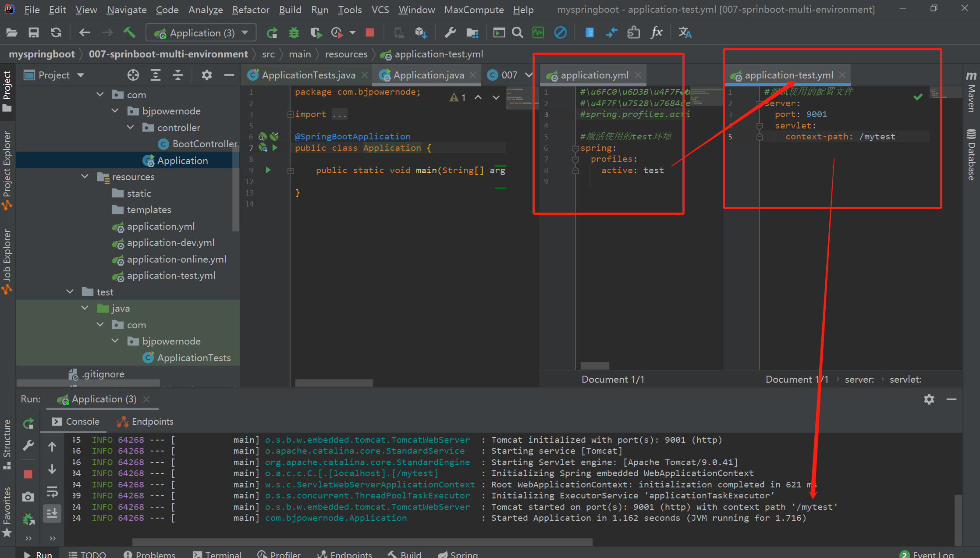Collapse the resources folder in tree
The height and width of the screenshot is (558, 980).
85,177
